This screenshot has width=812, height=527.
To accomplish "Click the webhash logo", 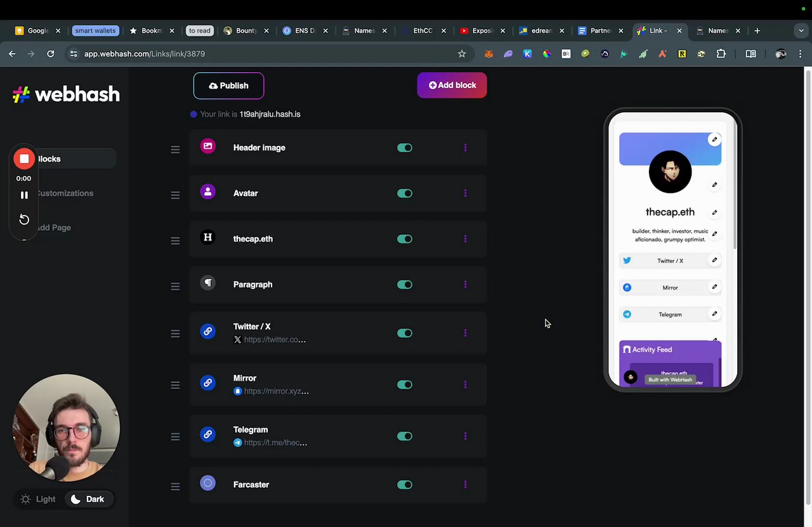I will point(66,94).
